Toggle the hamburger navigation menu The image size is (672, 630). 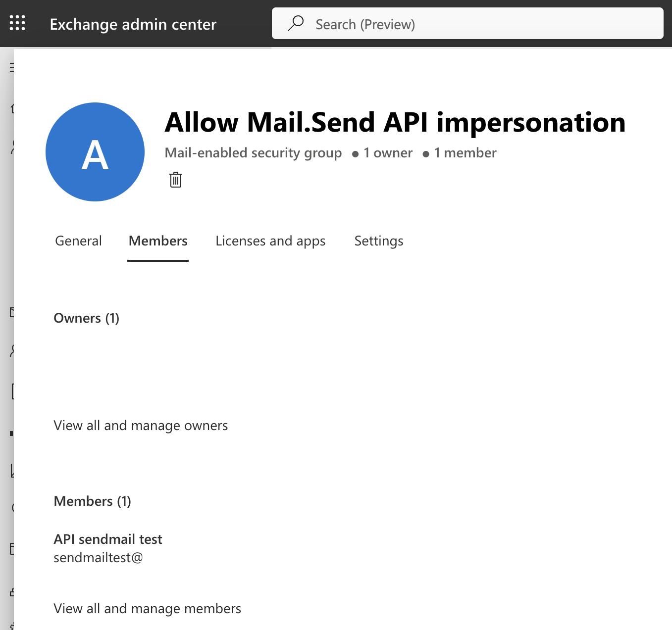(11, 67)
